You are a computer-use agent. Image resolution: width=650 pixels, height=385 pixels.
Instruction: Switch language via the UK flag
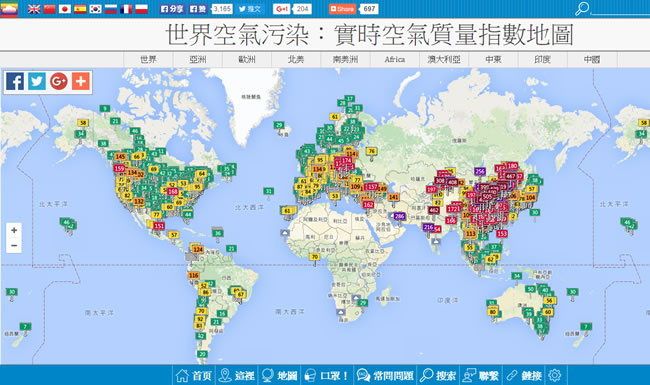(x=34, y=9)
